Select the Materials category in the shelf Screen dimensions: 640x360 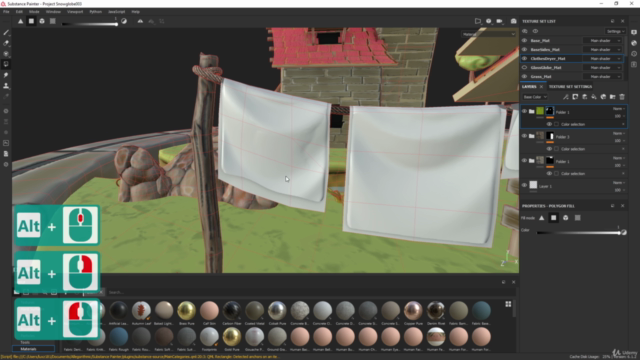point(33,349)
